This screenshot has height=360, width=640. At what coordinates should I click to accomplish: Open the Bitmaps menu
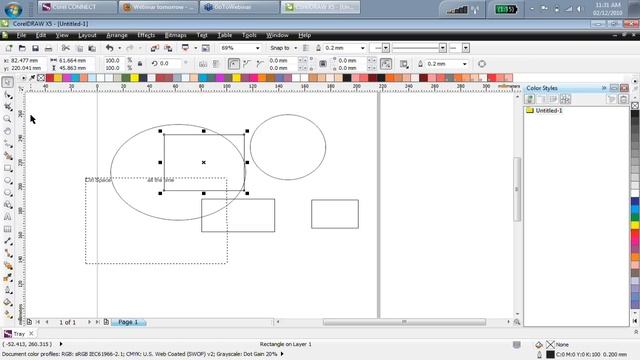coord(176,36)
